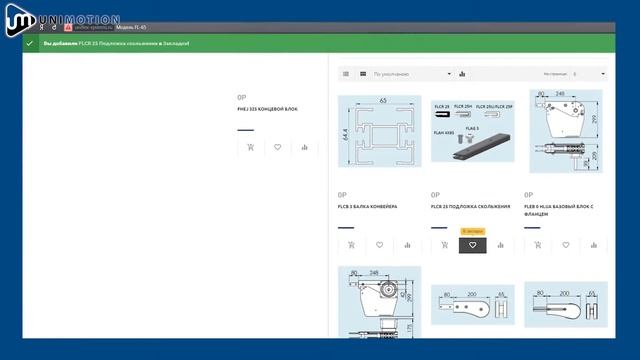640x360 pixels.
Task: Open the product comparison icon in sort bar
Action: coord(462,74)
